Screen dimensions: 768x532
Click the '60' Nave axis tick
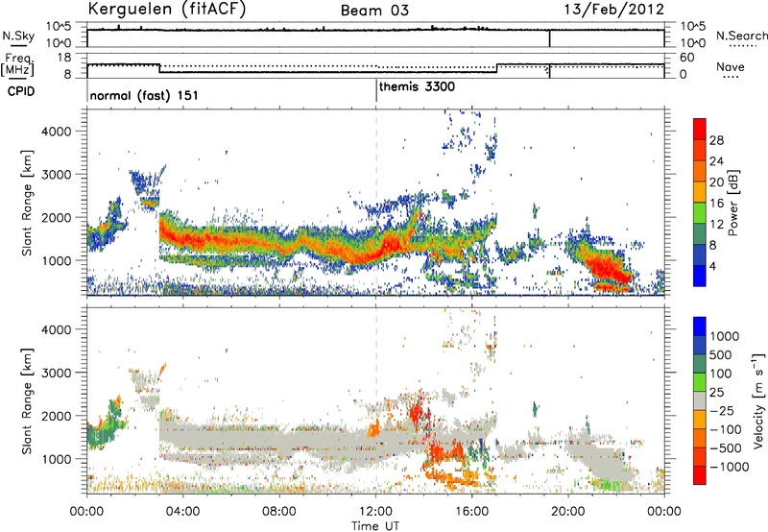click(x=687, y=58)
